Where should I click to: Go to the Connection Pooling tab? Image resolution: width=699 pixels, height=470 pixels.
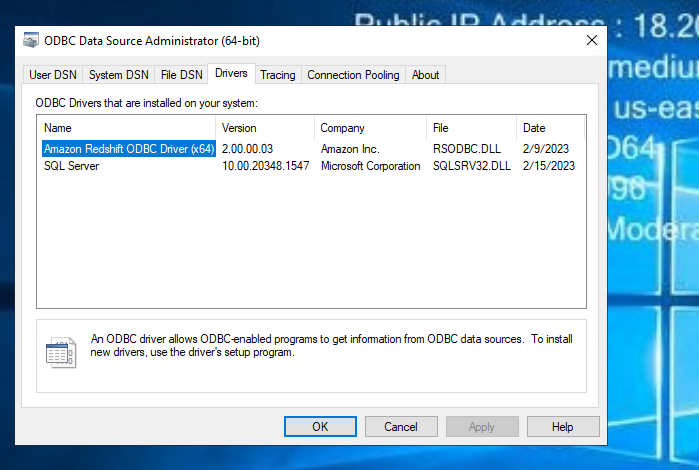click(354, 75)
